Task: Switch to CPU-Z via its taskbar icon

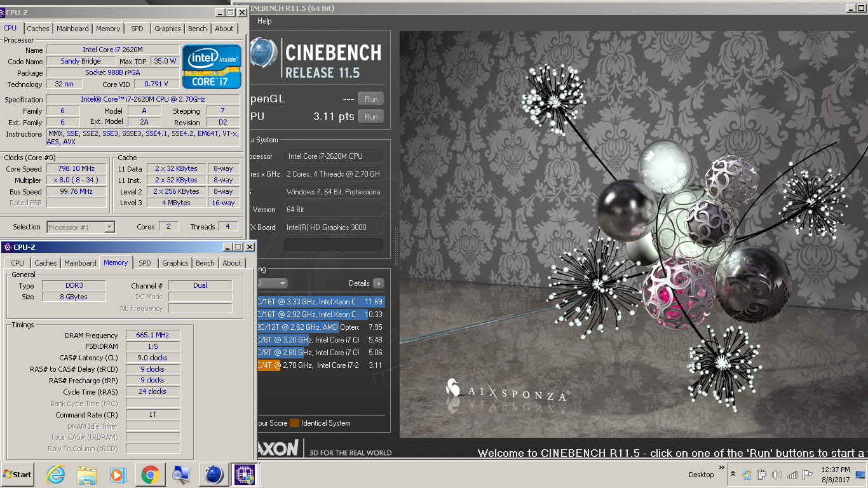Action: pyautogui.click(x=245, y=475)
